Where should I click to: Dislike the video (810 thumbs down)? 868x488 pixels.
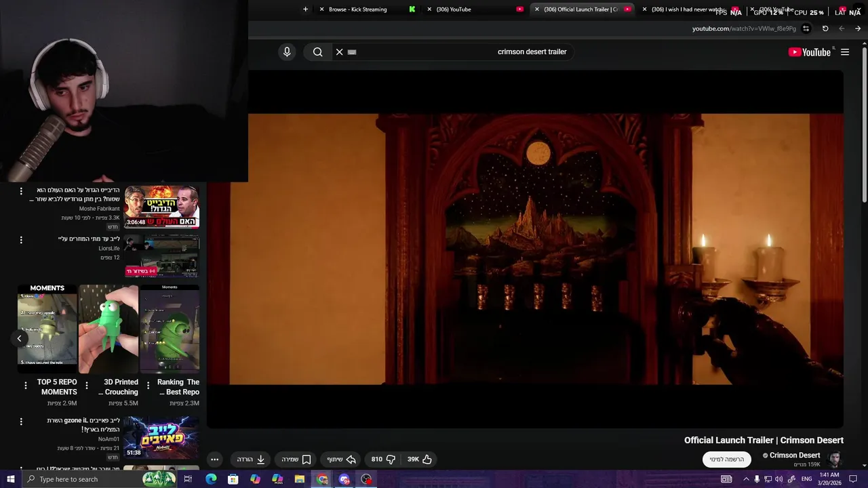[x=383, y=459]
